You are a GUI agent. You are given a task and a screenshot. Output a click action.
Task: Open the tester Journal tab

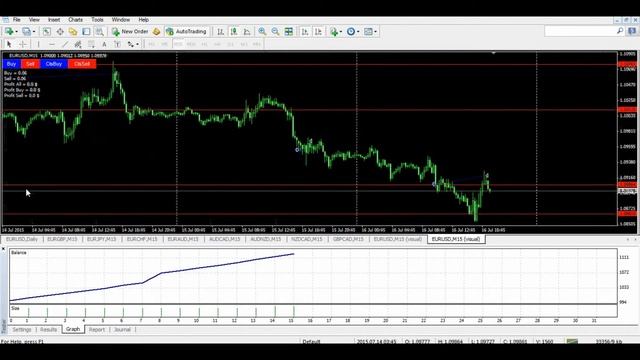(122, 329)
